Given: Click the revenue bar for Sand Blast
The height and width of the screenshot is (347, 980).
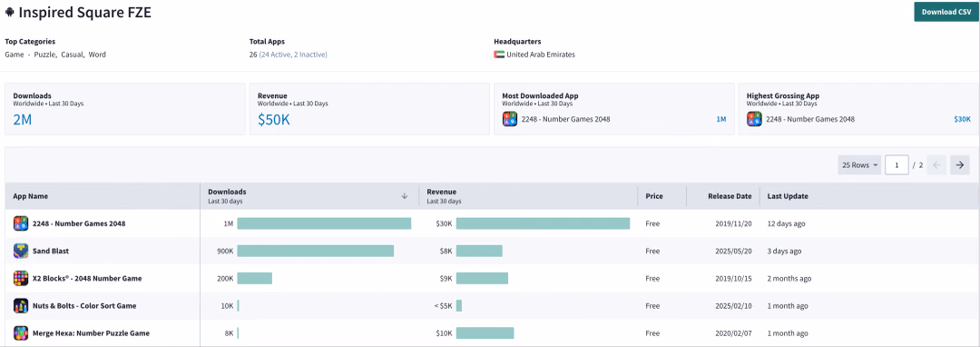Looking at the screenshot, I should tap(479, 251).
